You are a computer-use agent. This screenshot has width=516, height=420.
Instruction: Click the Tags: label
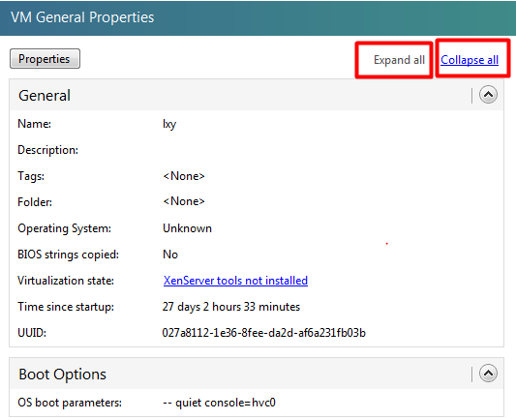[31, 176]
